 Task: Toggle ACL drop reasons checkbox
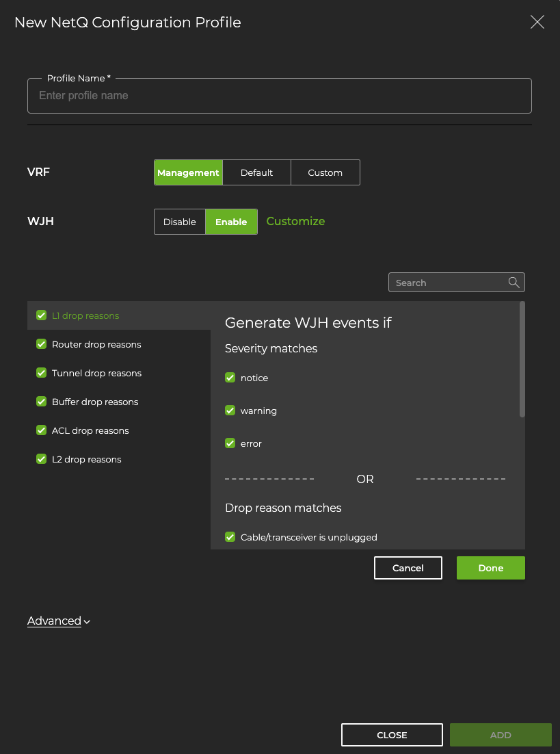coord(41,430)
